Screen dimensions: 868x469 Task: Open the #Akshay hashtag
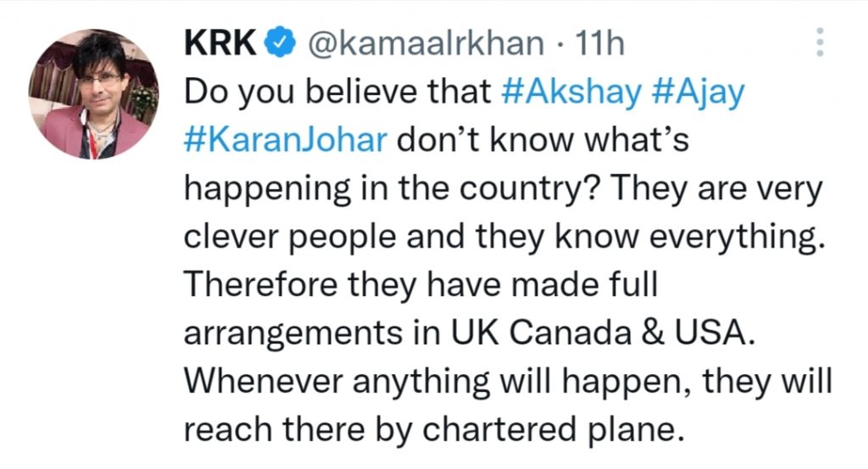tap(571, 92)
